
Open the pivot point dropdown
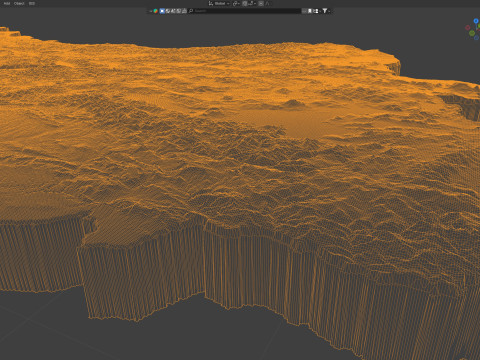[x=236, y=3]
